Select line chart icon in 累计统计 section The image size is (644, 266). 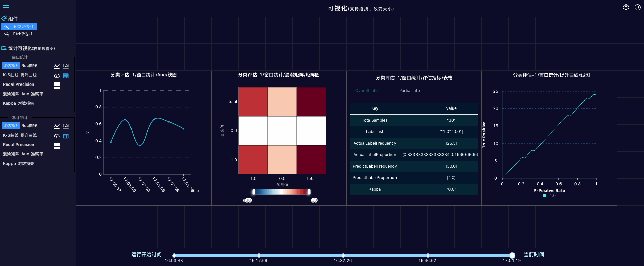[57, 126]
